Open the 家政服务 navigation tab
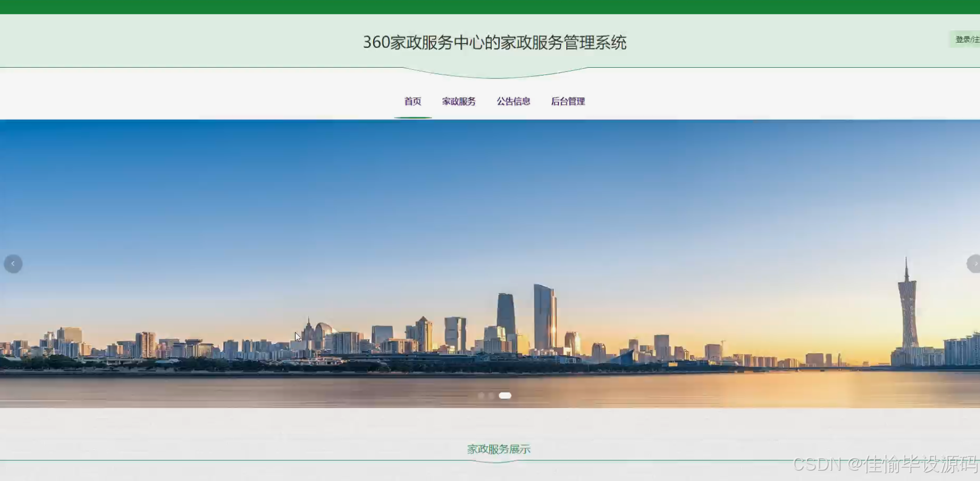The height and width of the screenshot is (481, 980). pyautogui.click(x=459, y=102)
